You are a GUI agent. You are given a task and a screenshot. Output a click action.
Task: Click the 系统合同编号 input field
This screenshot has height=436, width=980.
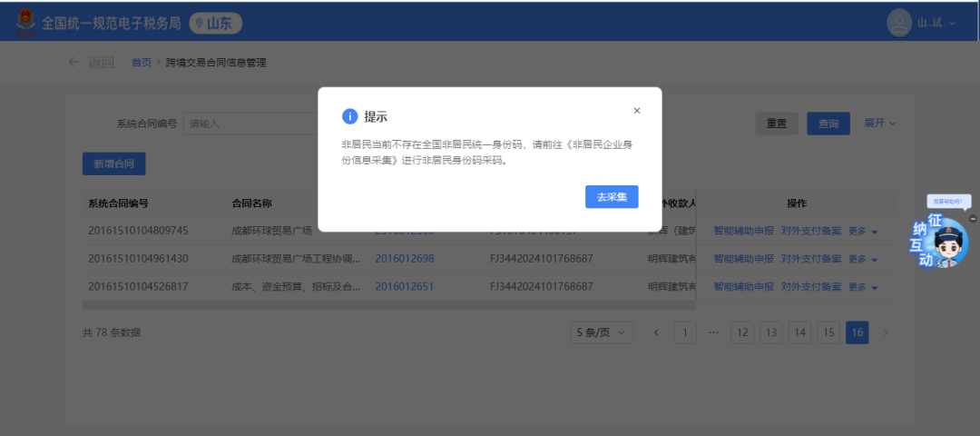(250, 124)
